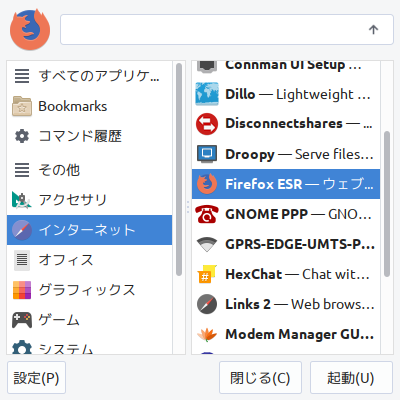Click the wireless signal icon for GPRS-EDGE-UMTS
The height and width of the screenshot is (400, 400).
(x=207, y=244)
